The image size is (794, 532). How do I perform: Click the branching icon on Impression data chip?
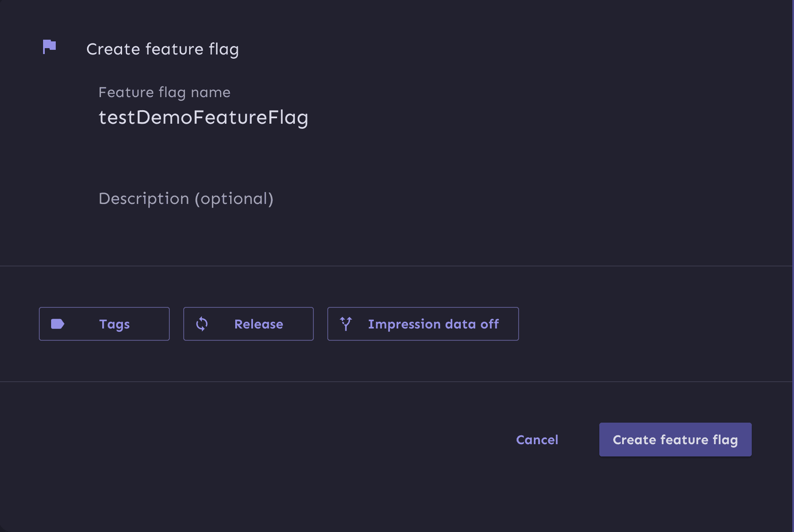(346, 324)
